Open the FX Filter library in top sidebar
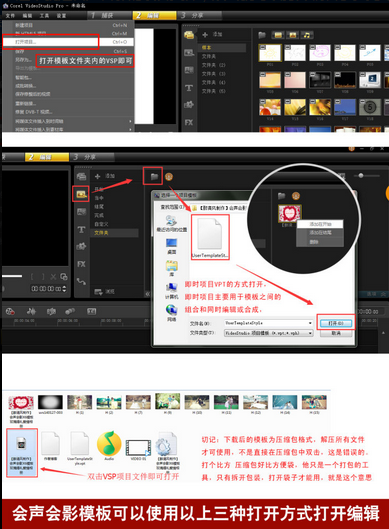Screen dimensions: 389x529 click(x=189, y=122)
